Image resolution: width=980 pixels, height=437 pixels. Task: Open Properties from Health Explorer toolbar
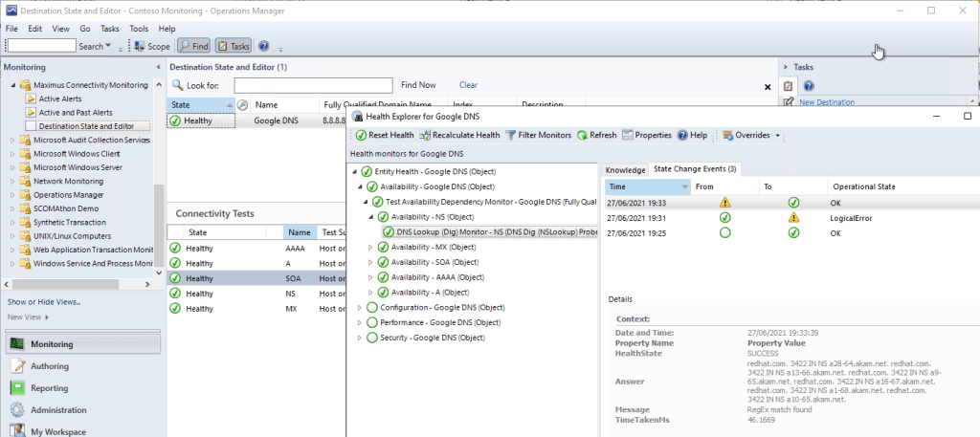click(x=647, y=136)
